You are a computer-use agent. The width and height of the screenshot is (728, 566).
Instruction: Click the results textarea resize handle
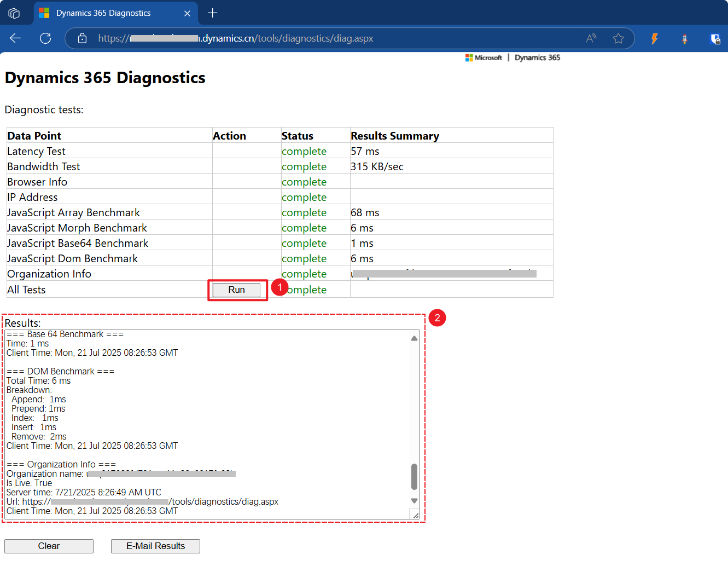click(416, 515)
